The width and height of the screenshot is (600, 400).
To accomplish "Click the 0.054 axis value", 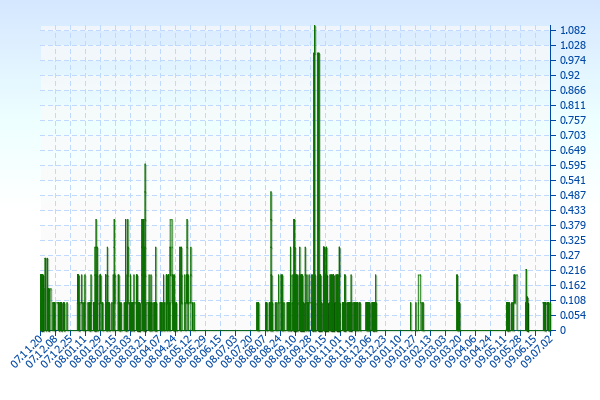I will point(573,315).
